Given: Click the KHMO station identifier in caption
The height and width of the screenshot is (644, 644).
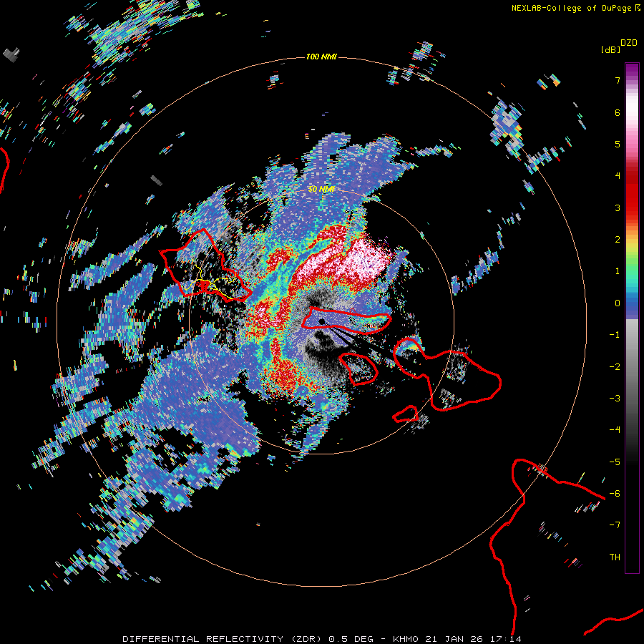Looking at the screenshot, I should 406,639.
